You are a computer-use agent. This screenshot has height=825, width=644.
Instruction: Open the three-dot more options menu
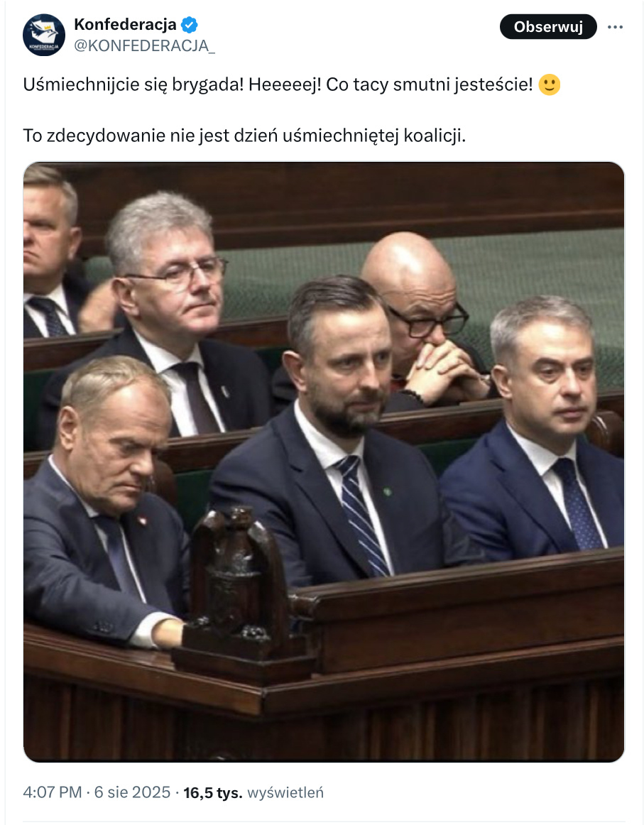[615, 27]
